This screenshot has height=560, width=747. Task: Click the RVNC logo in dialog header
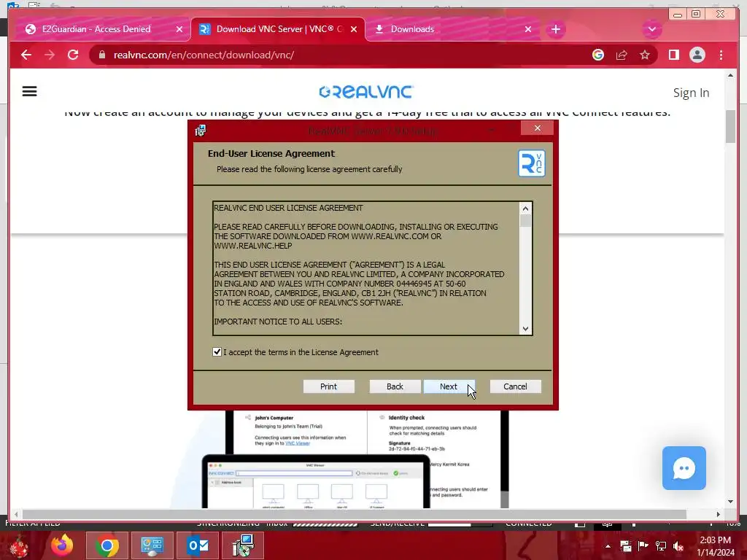532,163
